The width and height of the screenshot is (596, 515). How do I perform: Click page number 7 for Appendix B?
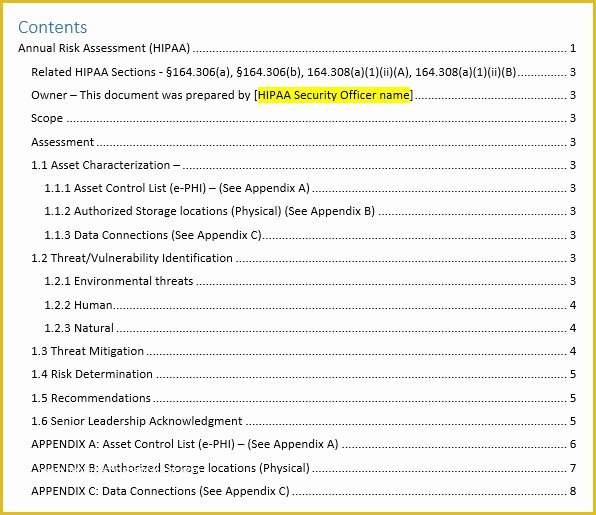coord(573,468)
